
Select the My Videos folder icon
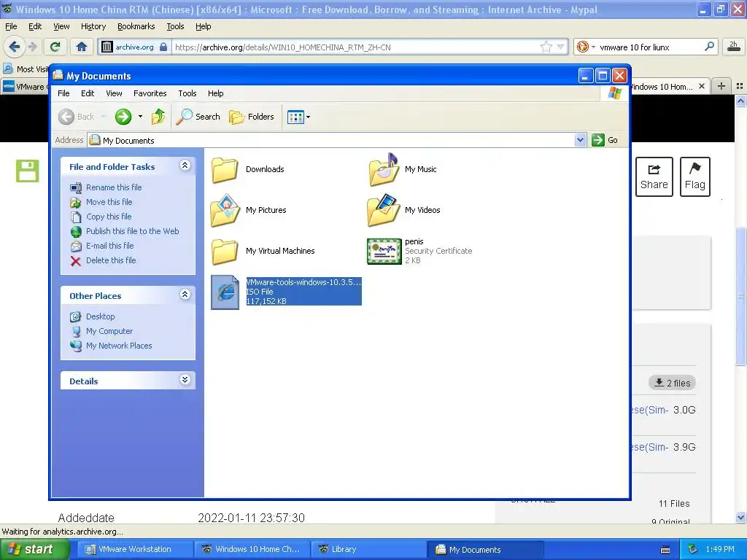click(384, 210)
